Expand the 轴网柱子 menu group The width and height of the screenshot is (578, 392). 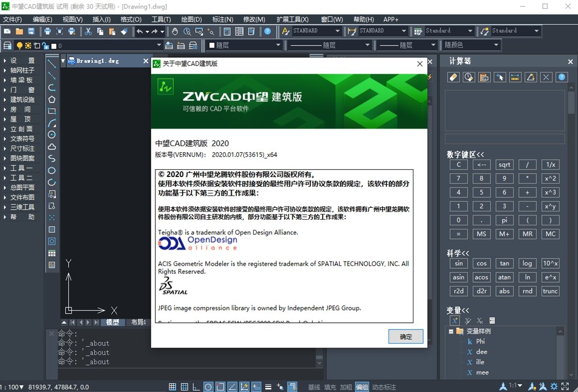pos(19,70)
